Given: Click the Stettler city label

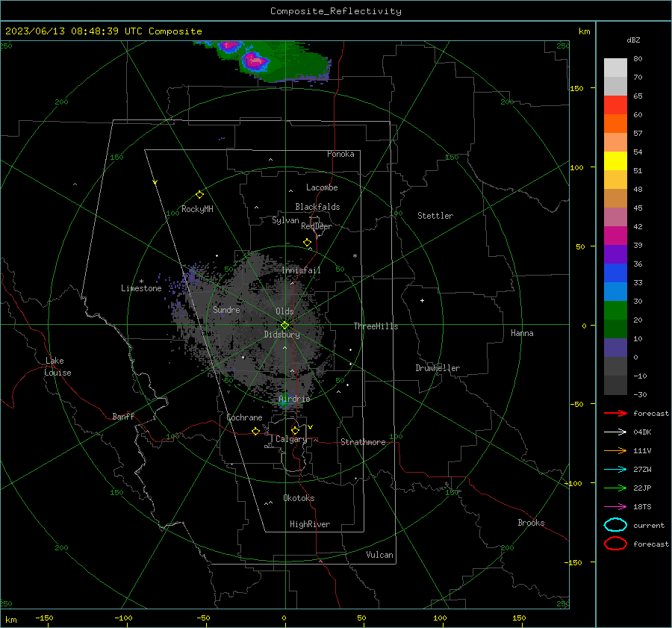Looking at the screenshot, I should pos(435,216).
